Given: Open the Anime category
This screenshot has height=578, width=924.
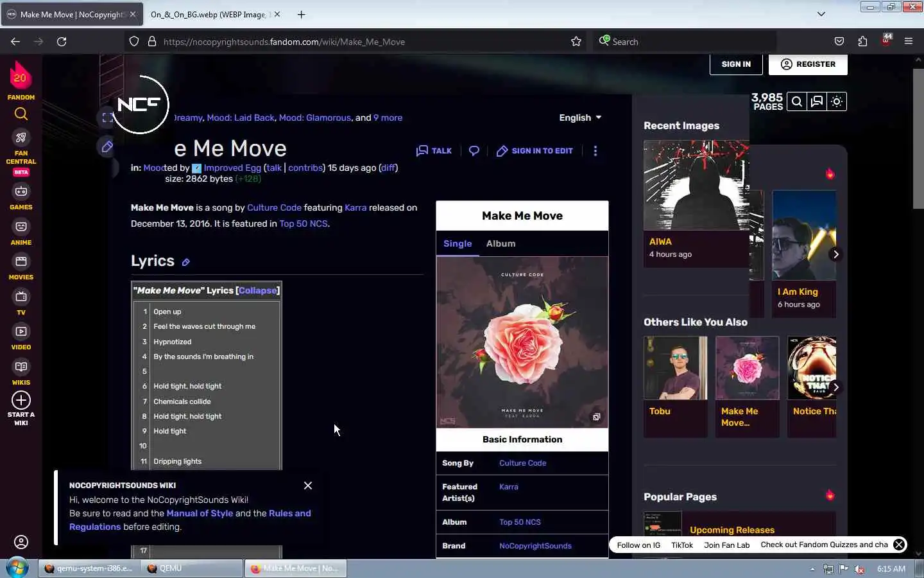Looking at the screenshot, I should pyautogui.click(x=21, y=232).
